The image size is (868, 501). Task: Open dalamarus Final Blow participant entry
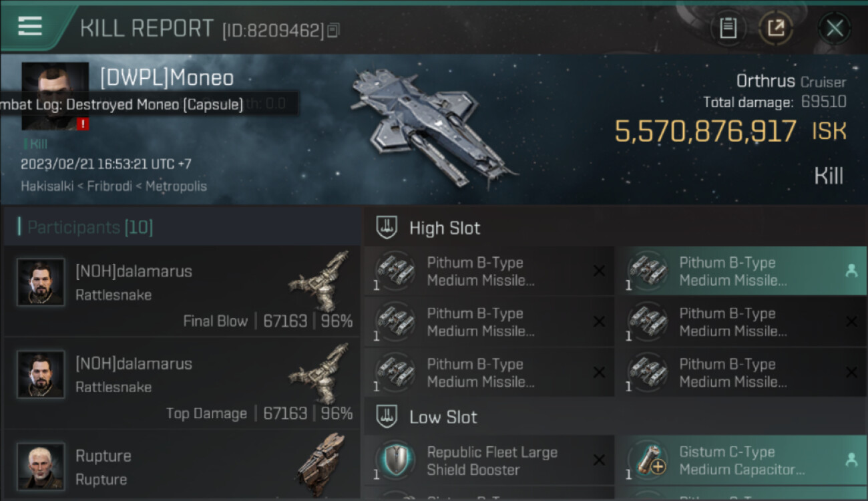point(182,291)
